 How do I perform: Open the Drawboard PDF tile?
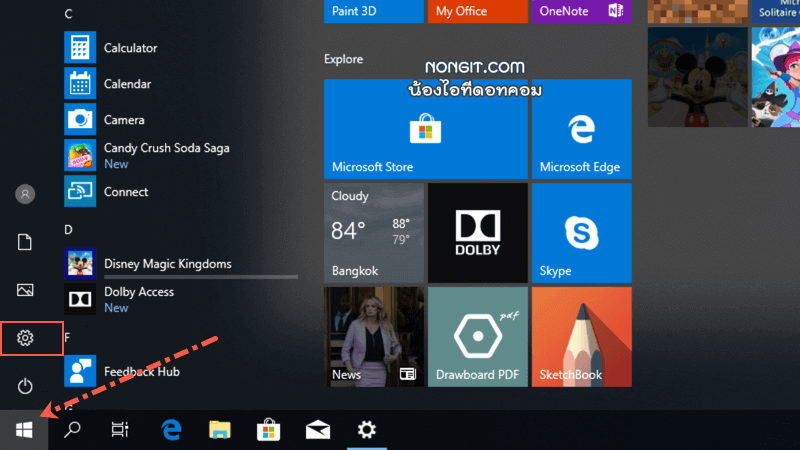click(x=478, y=337)
